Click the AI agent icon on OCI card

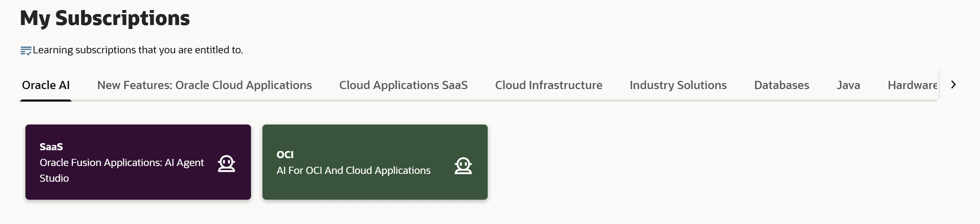[463, 166]
